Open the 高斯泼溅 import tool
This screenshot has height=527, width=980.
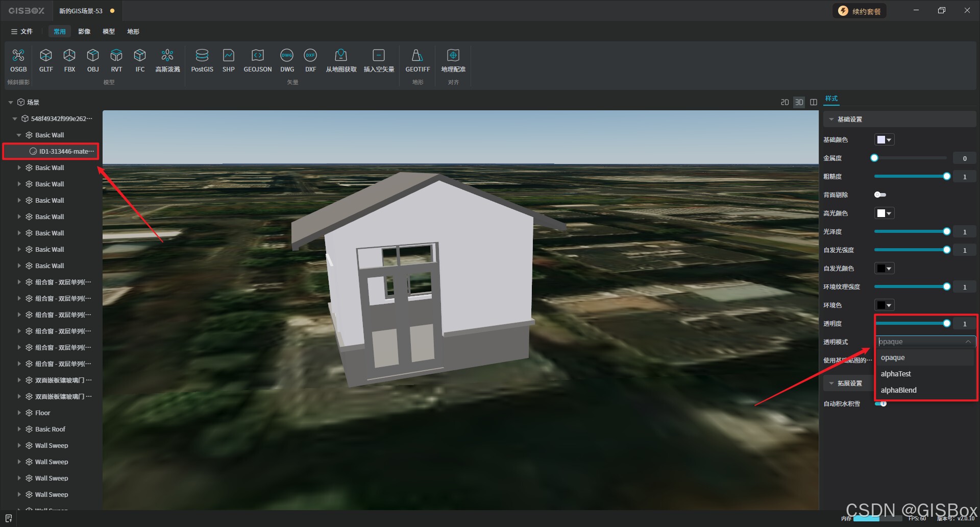(167, 60)
